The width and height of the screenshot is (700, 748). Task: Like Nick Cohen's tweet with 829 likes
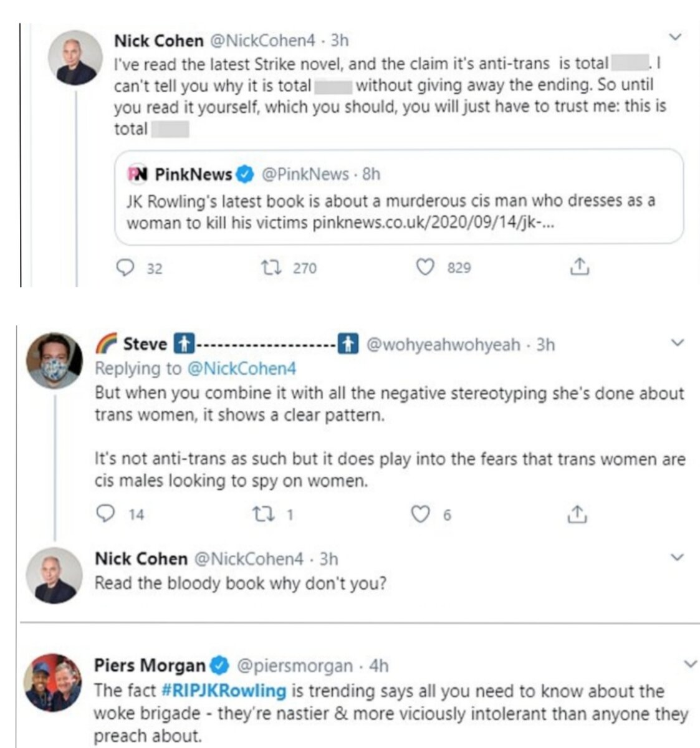point(425,268)
